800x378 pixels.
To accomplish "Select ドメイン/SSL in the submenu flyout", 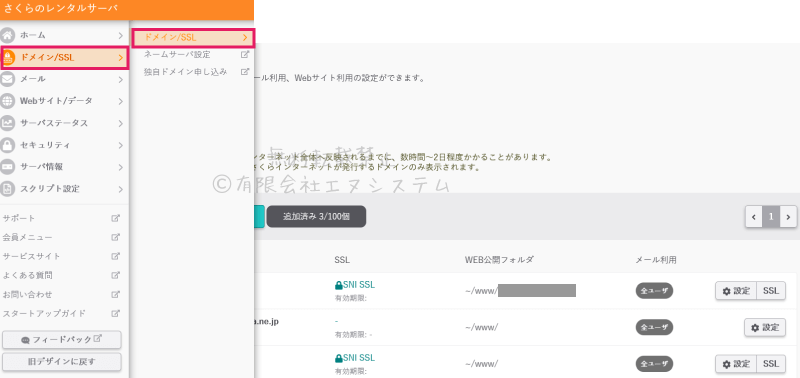I will coord(193,37).
